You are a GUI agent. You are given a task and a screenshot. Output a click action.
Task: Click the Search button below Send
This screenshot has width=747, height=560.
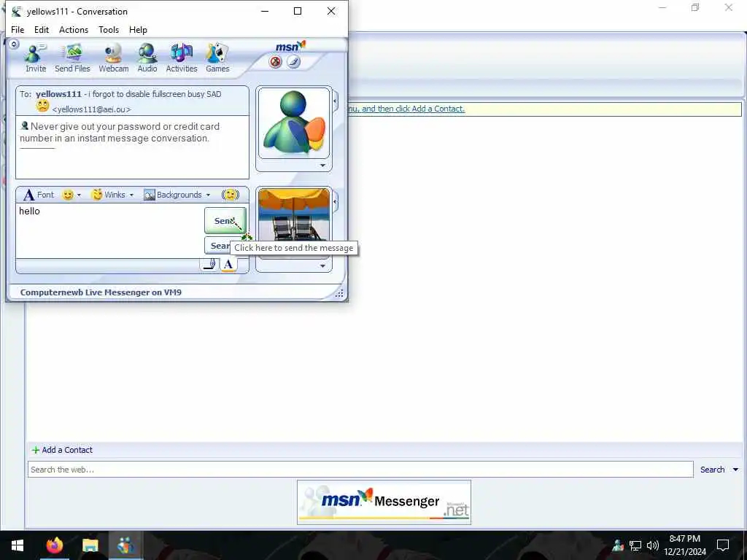(x=217, y=246)
